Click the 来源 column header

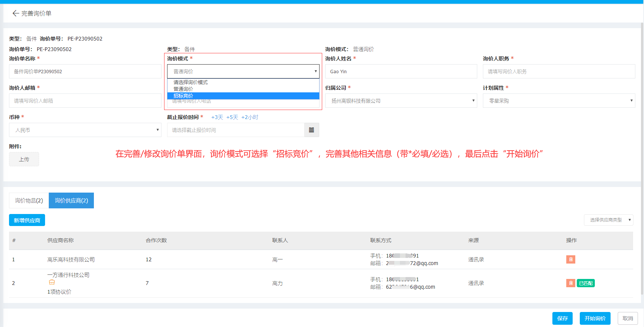(x=474, y=240)
